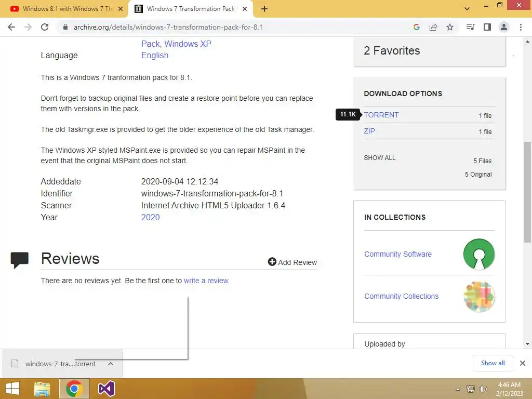Open Chrome side panel

[x=487, y=27]
